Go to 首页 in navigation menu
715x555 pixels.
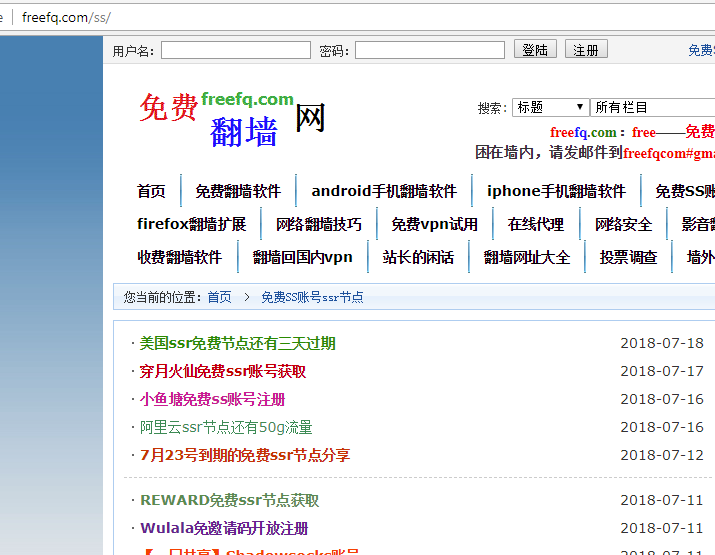tap(151, 191)
